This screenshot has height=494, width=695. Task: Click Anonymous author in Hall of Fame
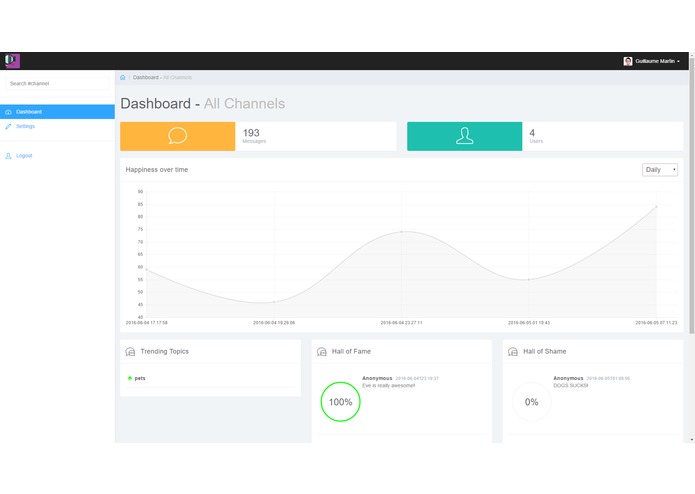coord(377,378)
